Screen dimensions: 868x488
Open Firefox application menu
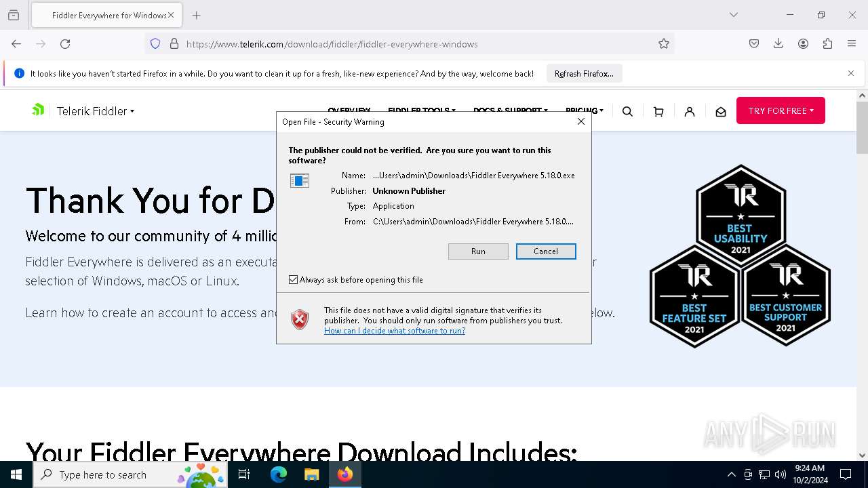[852, 43]
